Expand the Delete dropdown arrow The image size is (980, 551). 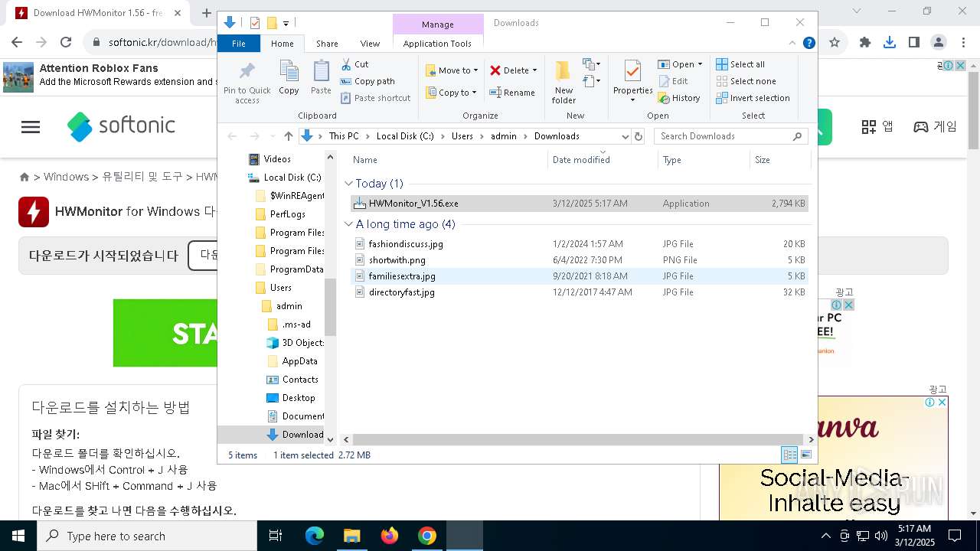[x=534, y=70]
